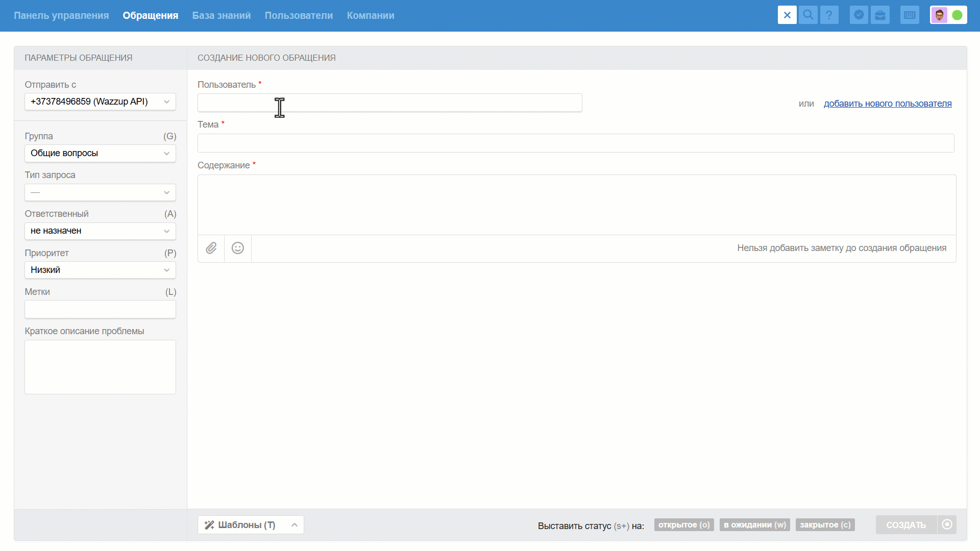Set status to в ожидании (w)
Viewport: 980px width, 551px height.
[754, 525]
